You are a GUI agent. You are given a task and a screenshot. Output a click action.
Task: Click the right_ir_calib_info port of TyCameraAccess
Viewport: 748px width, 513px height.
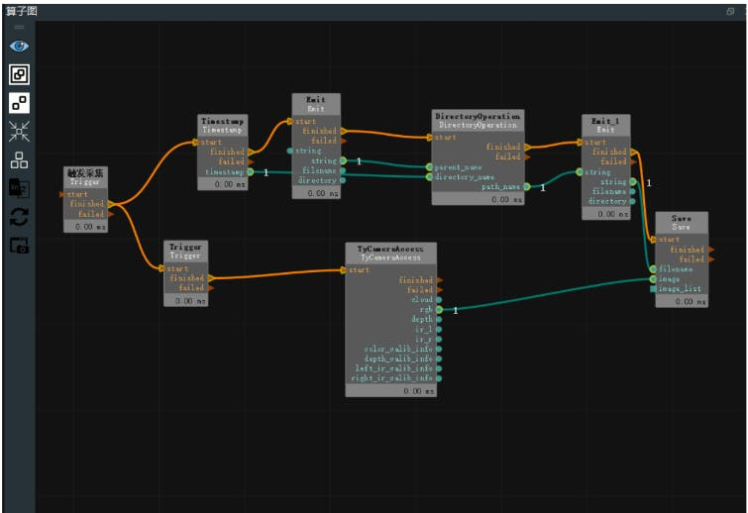[x=439, y=378]
